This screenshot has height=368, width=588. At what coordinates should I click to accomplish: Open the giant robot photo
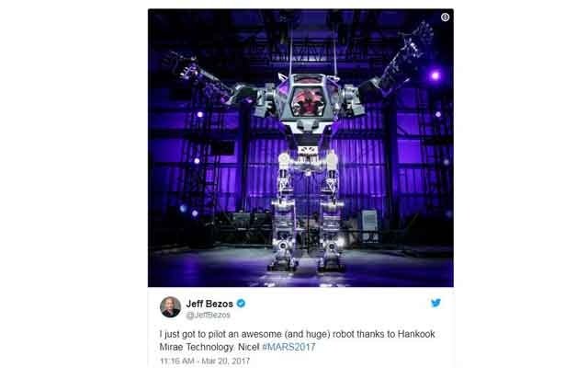pos(300,148)
